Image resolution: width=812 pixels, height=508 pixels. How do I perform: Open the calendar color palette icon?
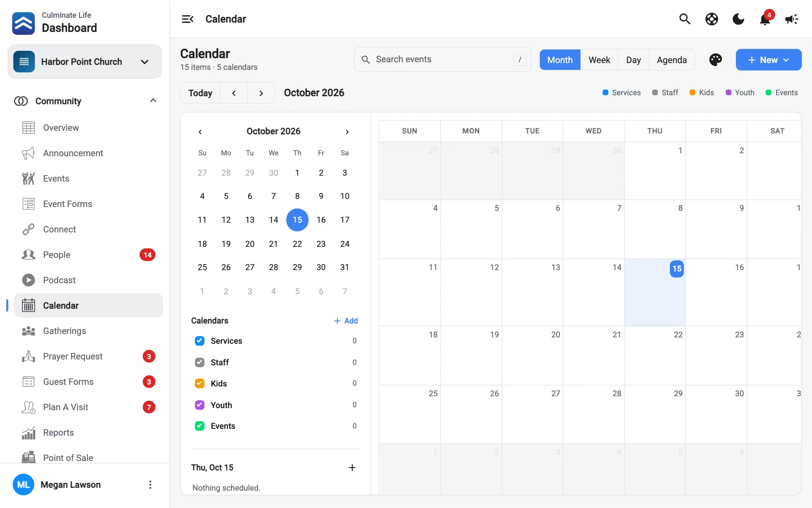(716, 60)
